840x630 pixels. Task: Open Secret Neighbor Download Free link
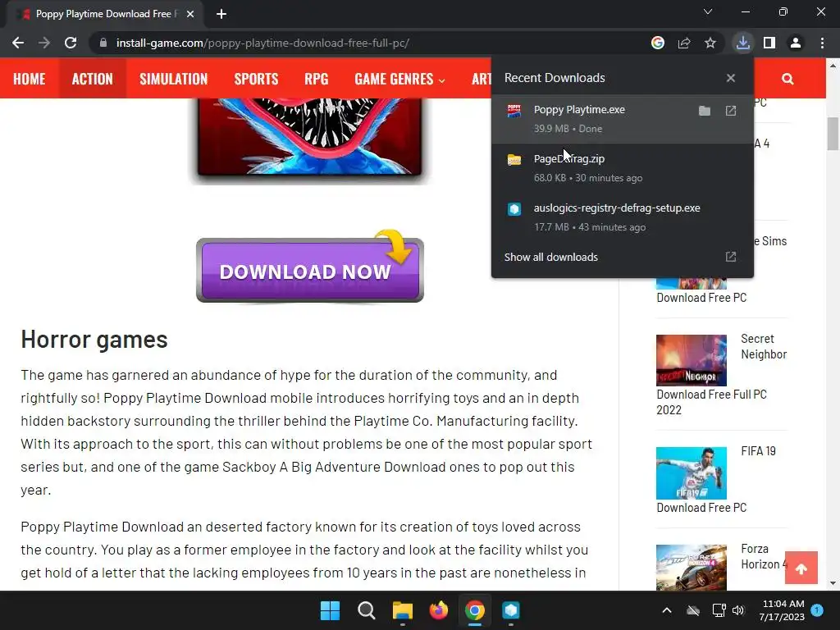coord(711,402)
